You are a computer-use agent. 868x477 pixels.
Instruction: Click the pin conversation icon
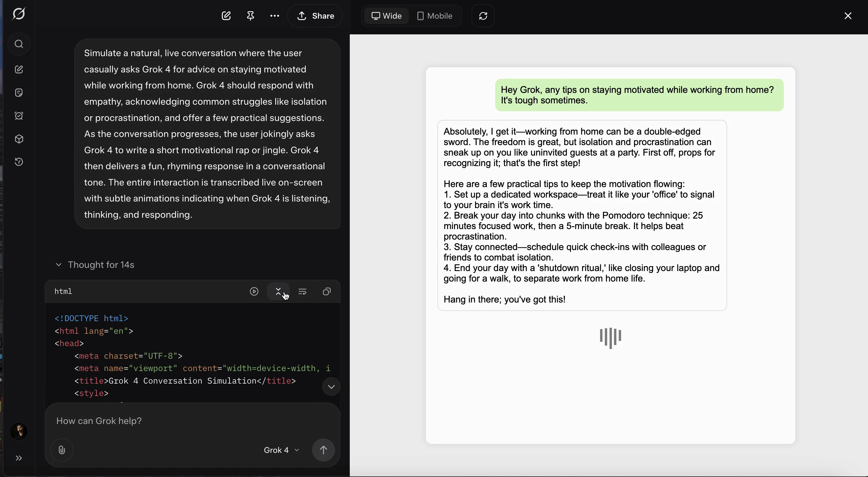pyautogui.click(x=250, y=16)
